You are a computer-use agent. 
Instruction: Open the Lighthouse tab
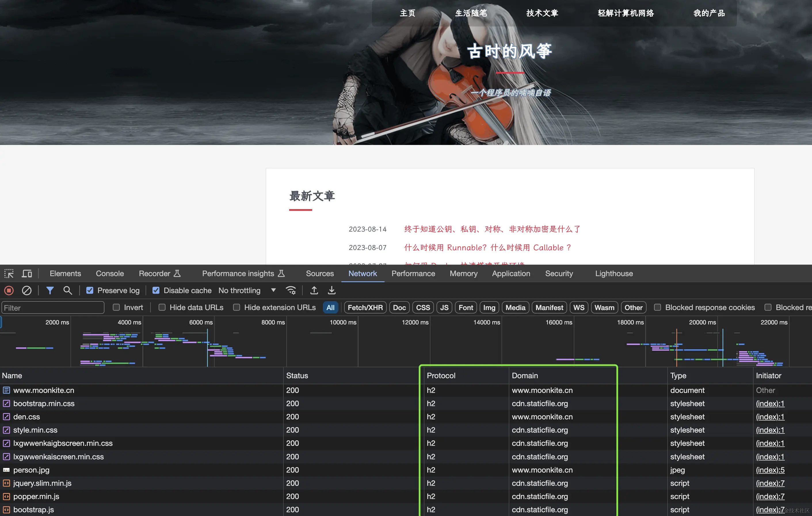point(614,273)
